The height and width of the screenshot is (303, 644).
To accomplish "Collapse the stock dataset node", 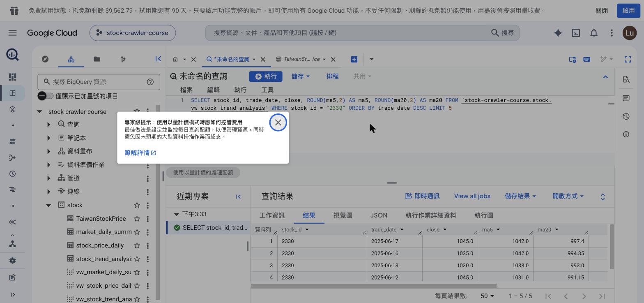I will coord(48,205).
